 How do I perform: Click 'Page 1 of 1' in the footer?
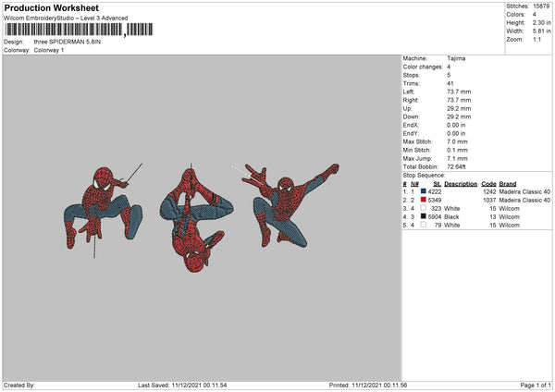click(536, 385)
